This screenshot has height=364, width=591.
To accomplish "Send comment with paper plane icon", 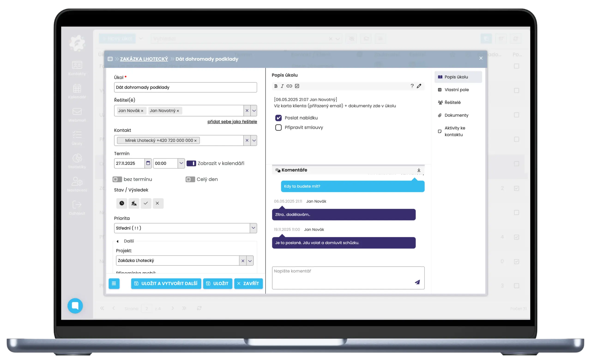I will (417, 282).
